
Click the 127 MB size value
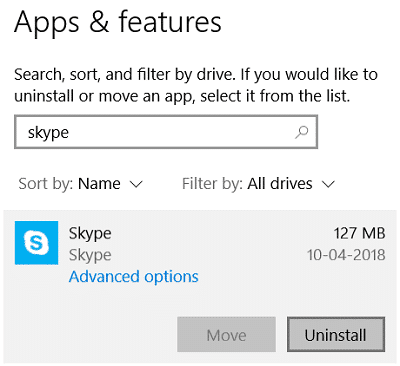click(359, 233)
